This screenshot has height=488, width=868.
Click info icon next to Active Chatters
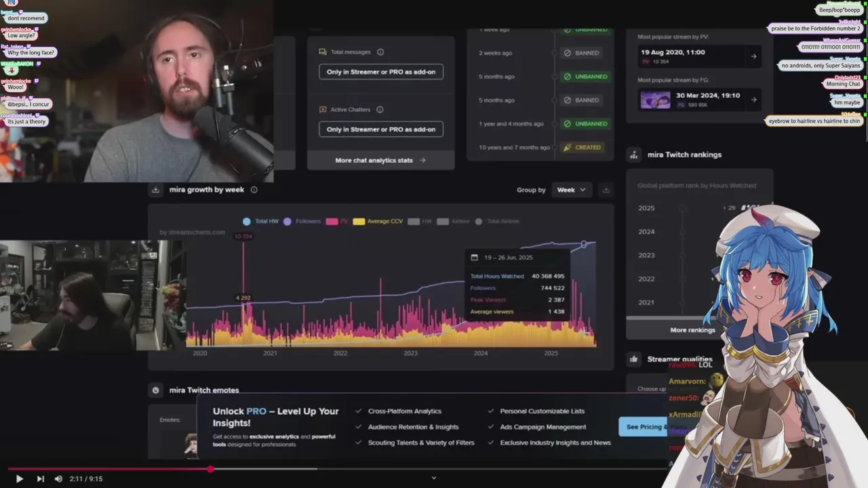[x=380, y=110]
